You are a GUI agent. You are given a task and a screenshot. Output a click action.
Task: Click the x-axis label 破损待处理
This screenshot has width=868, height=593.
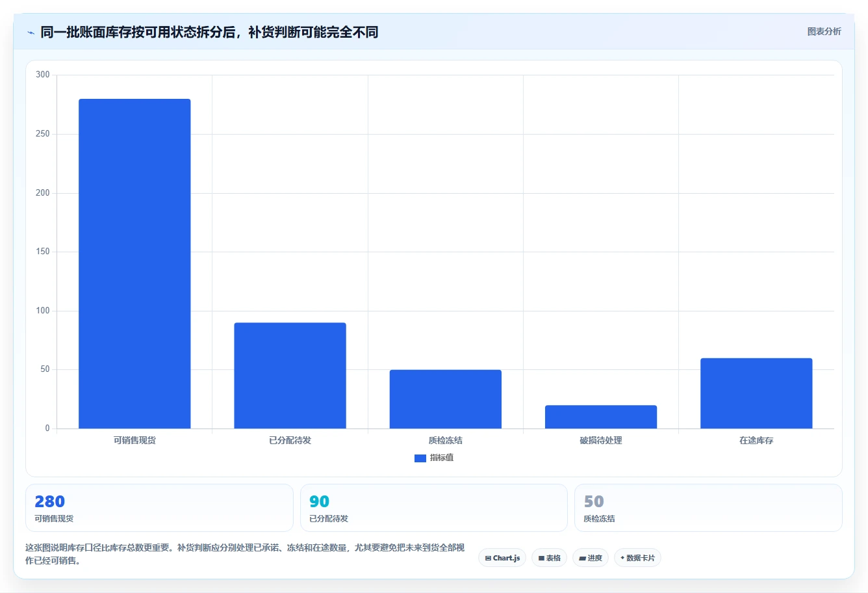(x=601, y=440)
